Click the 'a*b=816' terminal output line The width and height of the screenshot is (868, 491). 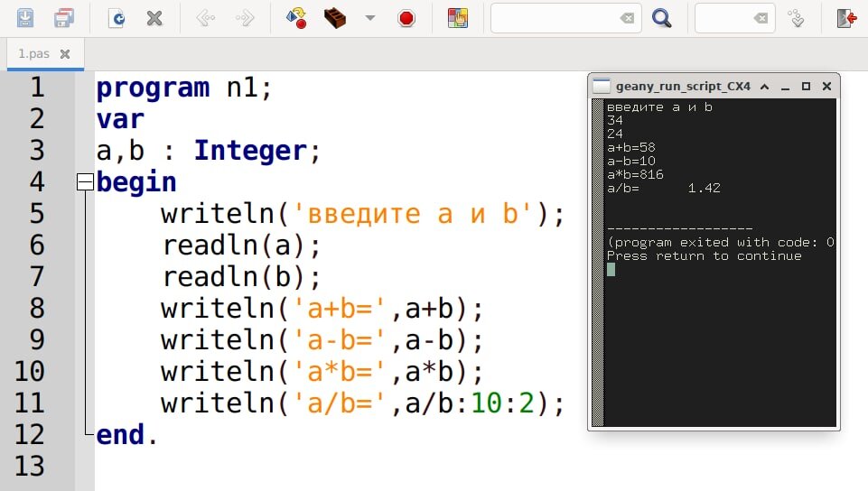[x=635, y=175]
